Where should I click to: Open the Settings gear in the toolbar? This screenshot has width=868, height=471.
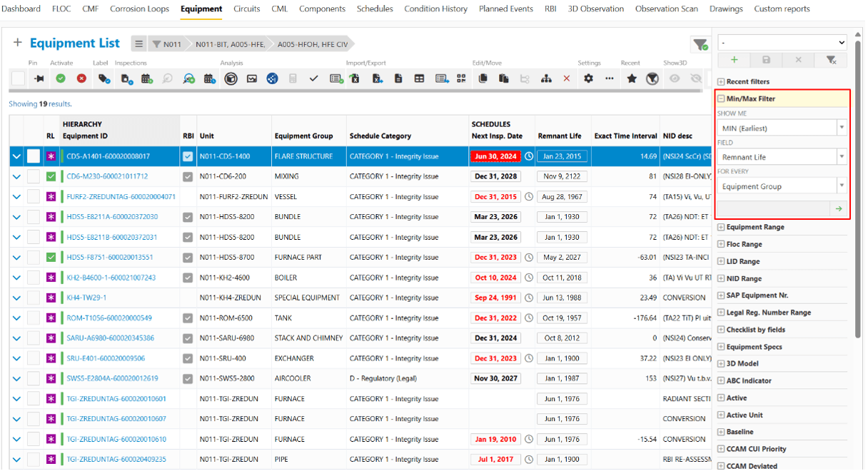pos(589,78)
